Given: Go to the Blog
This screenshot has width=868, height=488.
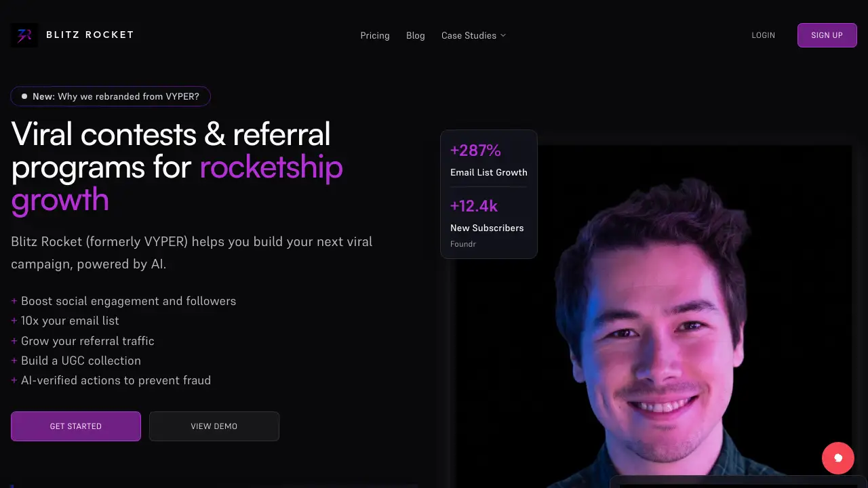Looking at the screenshot, I should click(x=416, y=35).
